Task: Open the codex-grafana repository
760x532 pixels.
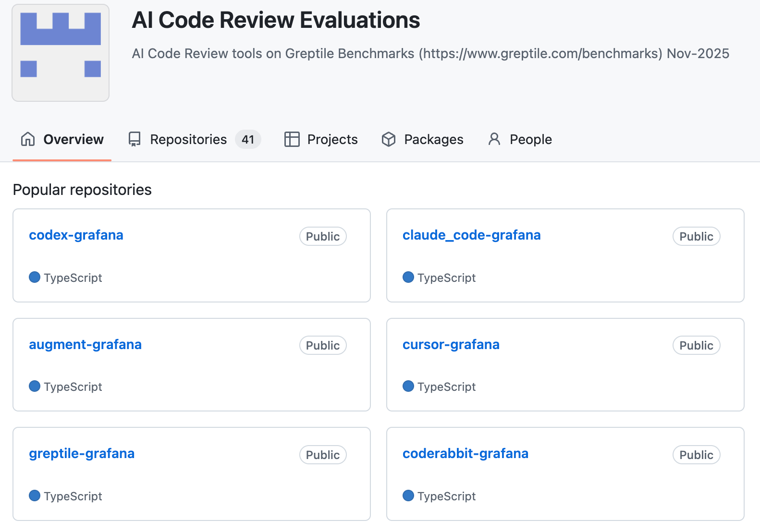Action: point(76,235)
